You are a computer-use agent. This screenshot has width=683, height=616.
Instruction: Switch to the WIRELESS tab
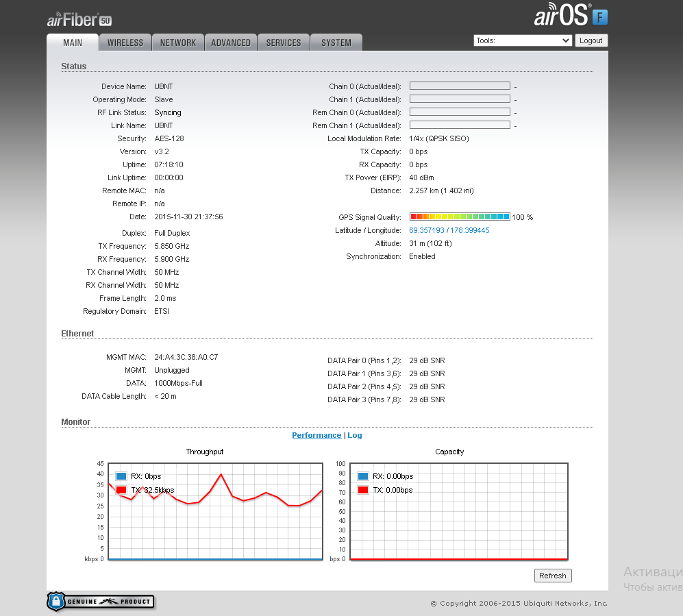click(x=125, y=42)
